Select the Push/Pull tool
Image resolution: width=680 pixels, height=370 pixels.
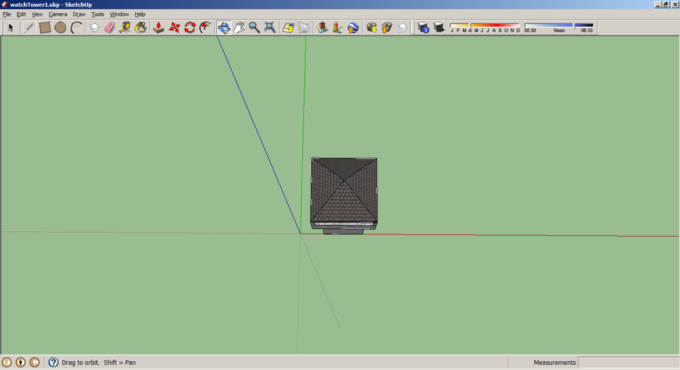[159, 28]
